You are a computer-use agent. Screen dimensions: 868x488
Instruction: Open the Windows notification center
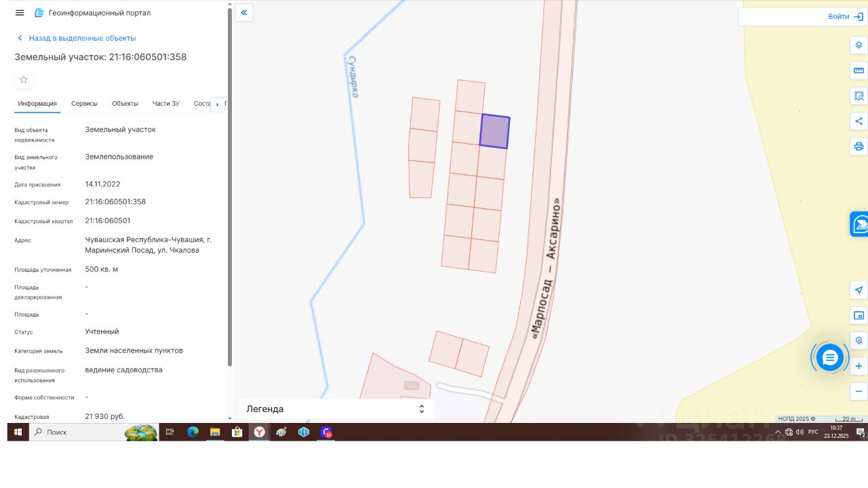pyautogui.click(x=861, y=432)
